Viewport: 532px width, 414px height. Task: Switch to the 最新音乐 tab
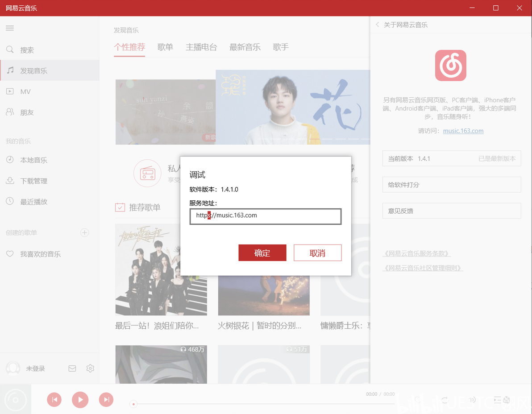click(x=245, y=47)
